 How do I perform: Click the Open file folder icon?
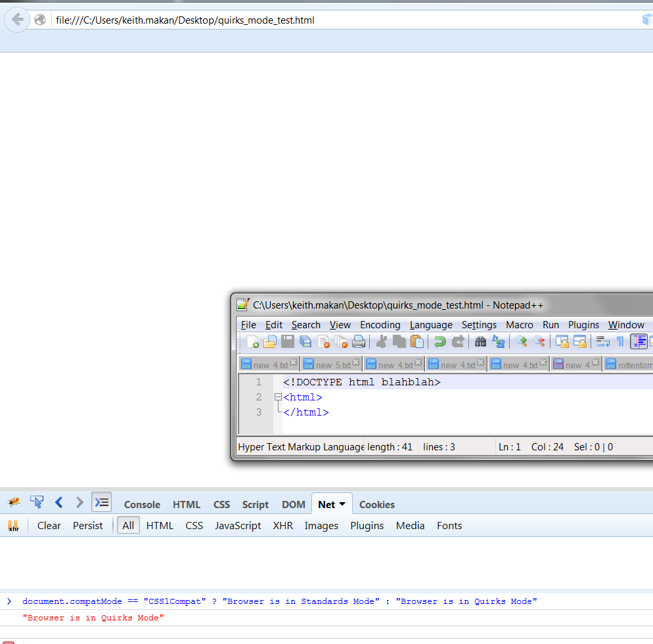pos(270,342)
